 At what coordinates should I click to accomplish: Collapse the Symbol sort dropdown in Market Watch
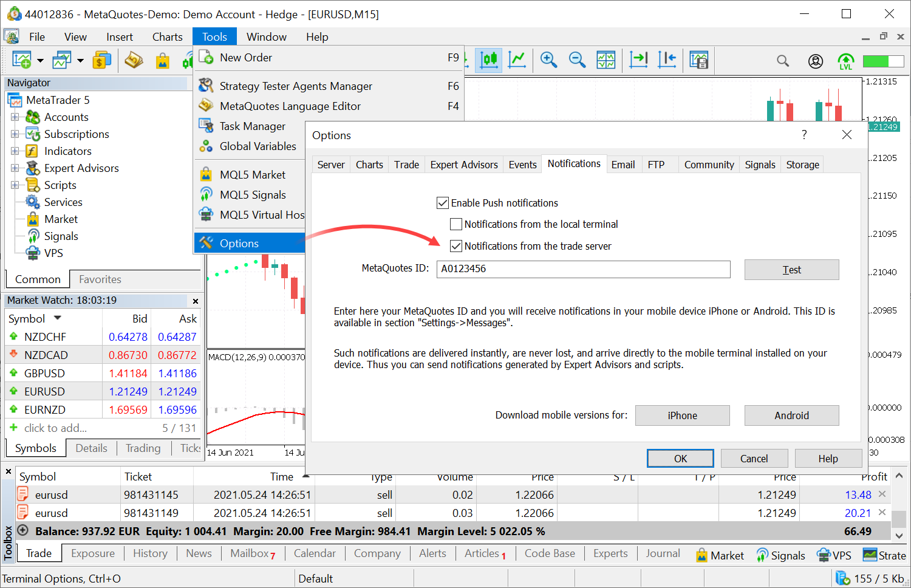pos(57,318)
